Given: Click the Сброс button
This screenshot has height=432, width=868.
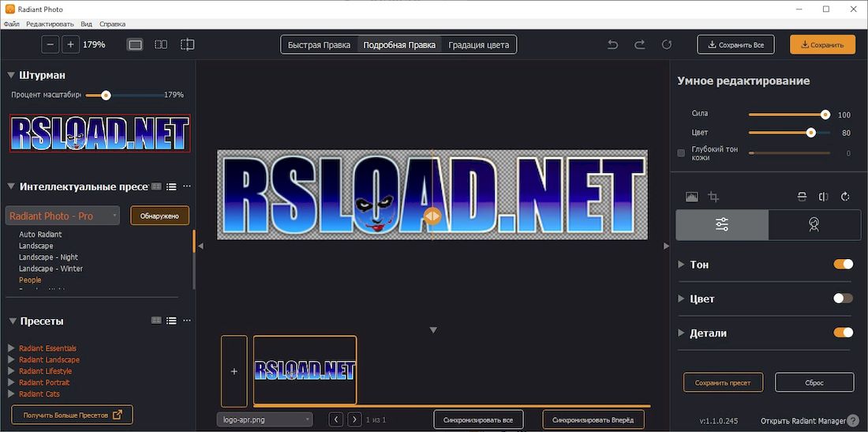Looking at the screenshot, I should click(814, 382).
